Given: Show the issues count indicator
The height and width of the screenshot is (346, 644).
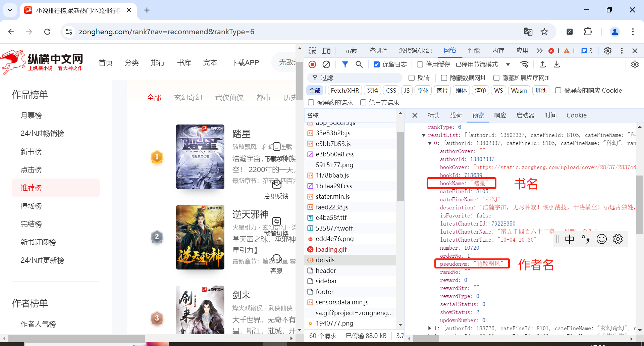Looking at the screenshot, I should pyautogui.click(x=587, y=51).
